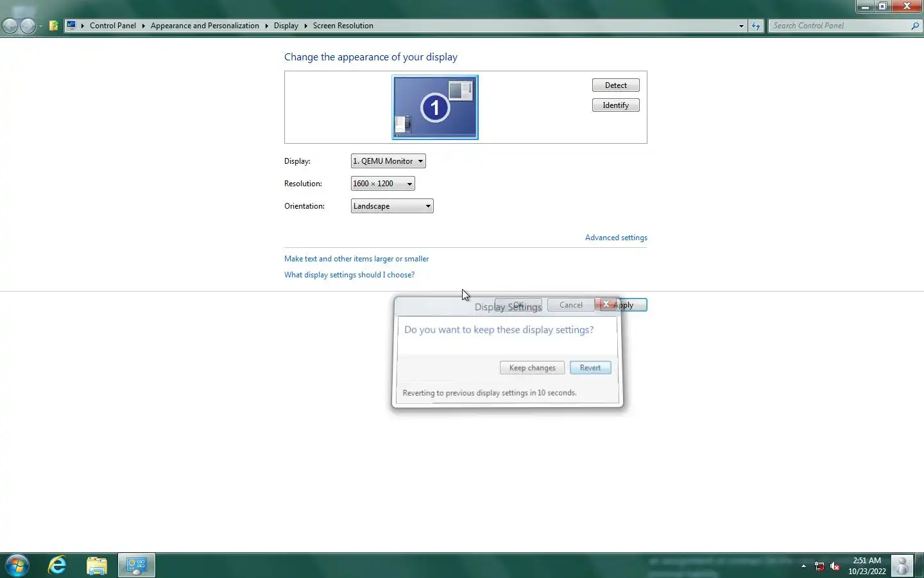The height and width of the screenshot is (578, 924).
Task: Click the Detect button
Action: 615,85
